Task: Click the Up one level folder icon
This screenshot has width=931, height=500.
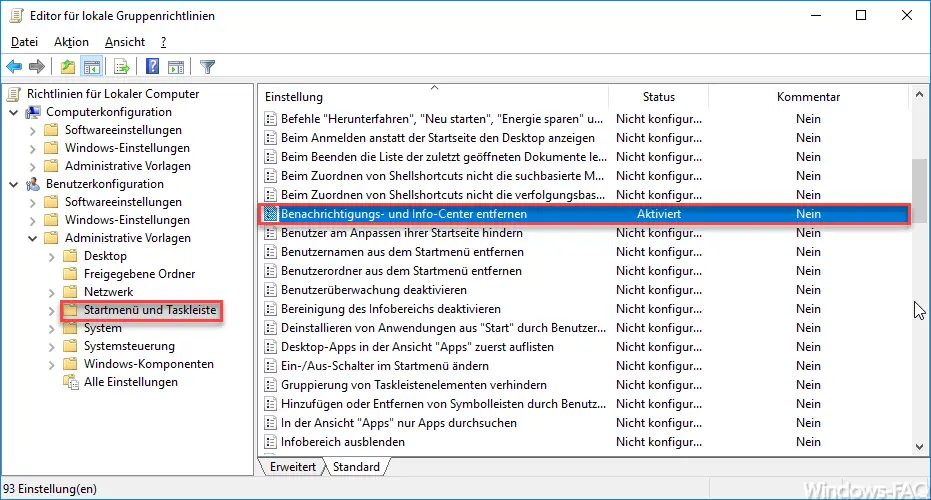Action: tap(68, 67)
